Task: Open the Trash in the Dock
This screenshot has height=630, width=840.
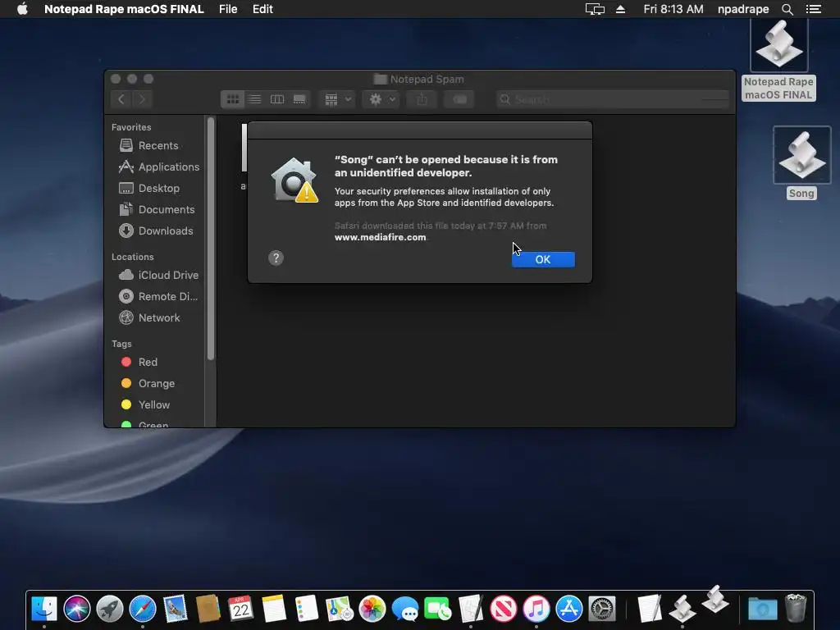Action: (x=796, y=609)
